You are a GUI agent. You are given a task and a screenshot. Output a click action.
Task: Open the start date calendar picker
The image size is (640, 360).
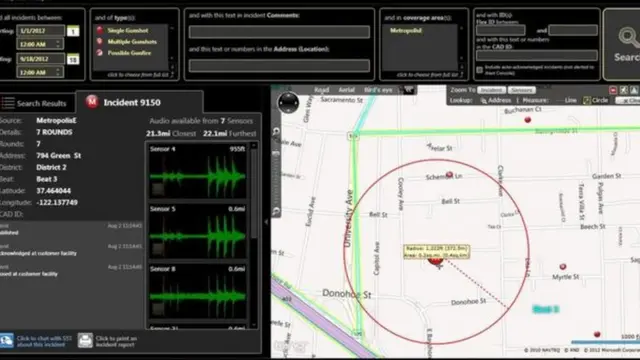73,31
